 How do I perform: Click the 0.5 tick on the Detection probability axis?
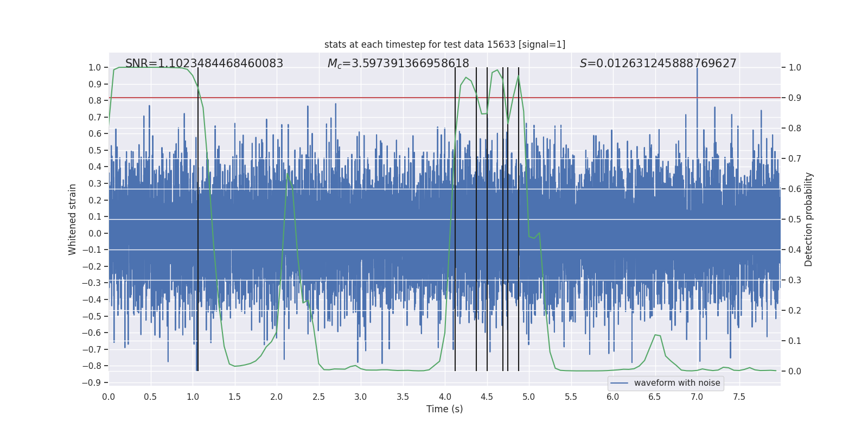tap(795, 219)
